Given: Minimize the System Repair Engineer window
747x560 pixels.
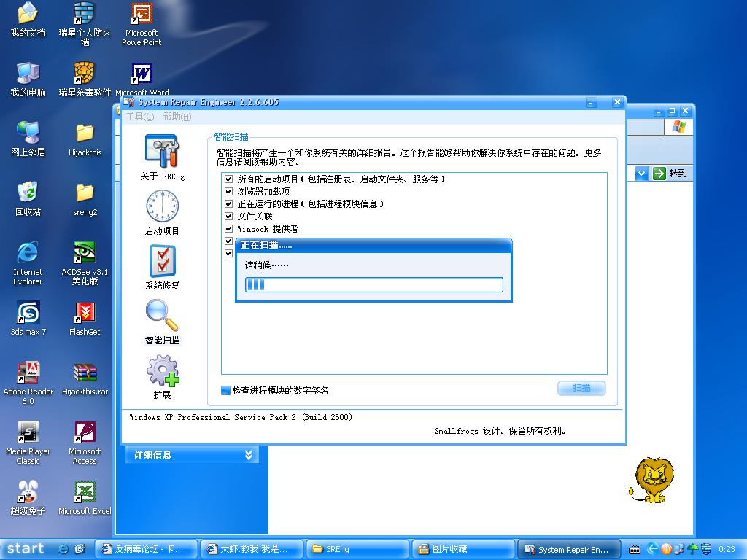Looking at the screenshot, I should pos(591,102).
